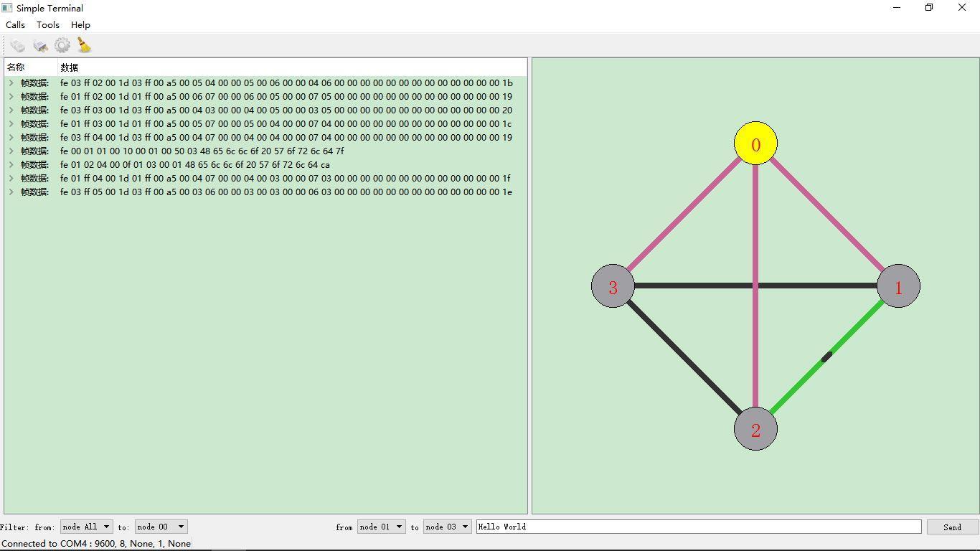Image resolution: width=980 pixels, height=551 pixels.
Task: Select gray node 1 in the graph
Action: pyautogui.click(x=898, y=286)
